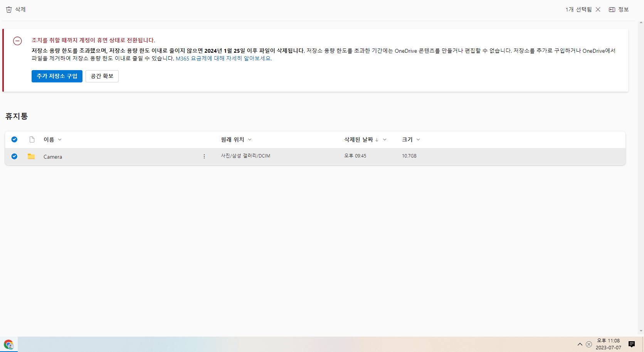
Task: Click the trash can Delete icon
Action: point(9,10)
